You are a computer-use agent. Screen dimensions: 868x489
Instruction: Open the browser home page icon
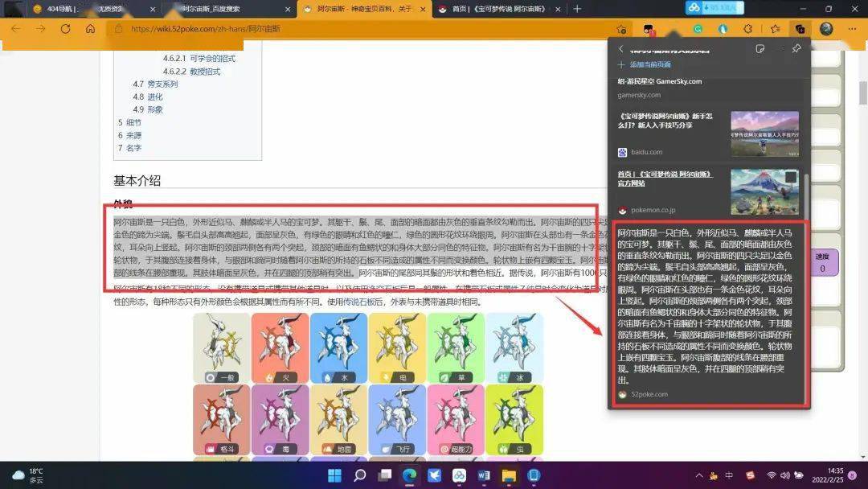[90, 29]
